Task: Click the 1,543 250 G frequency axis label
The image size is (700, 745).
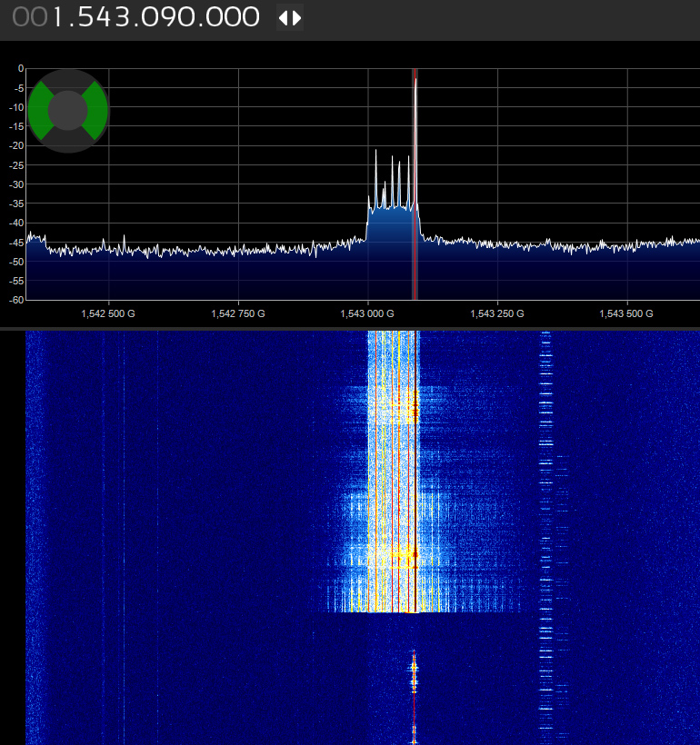Action: coord(497,313)
